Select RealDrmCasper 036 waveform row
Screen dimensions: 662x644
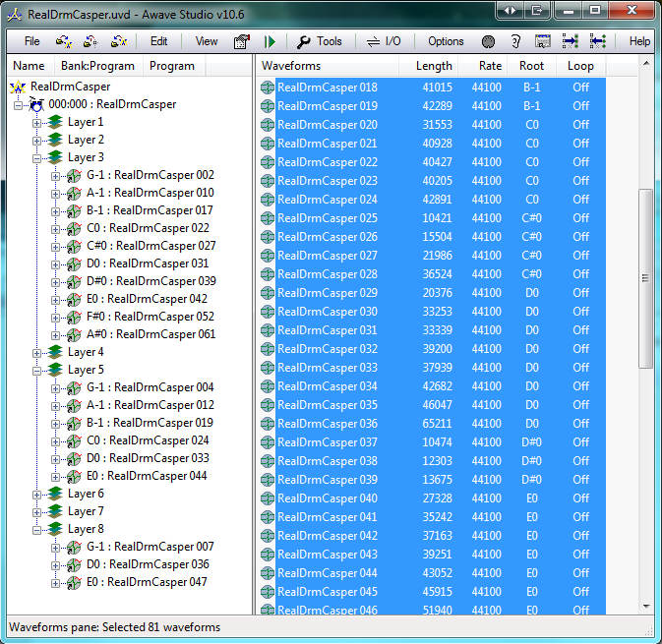click(327, 423)
